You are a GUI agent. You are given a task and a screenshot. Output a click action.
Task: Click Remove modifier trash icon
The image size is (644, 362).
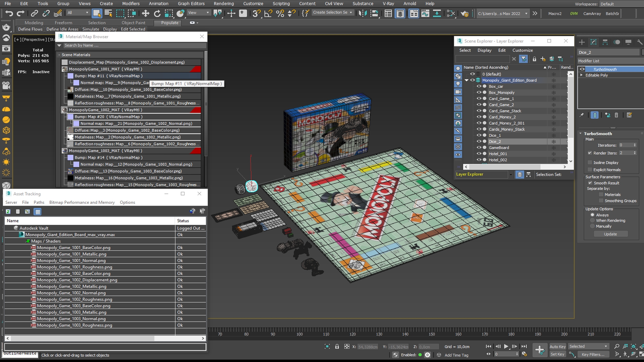click(x=616, y=115)
